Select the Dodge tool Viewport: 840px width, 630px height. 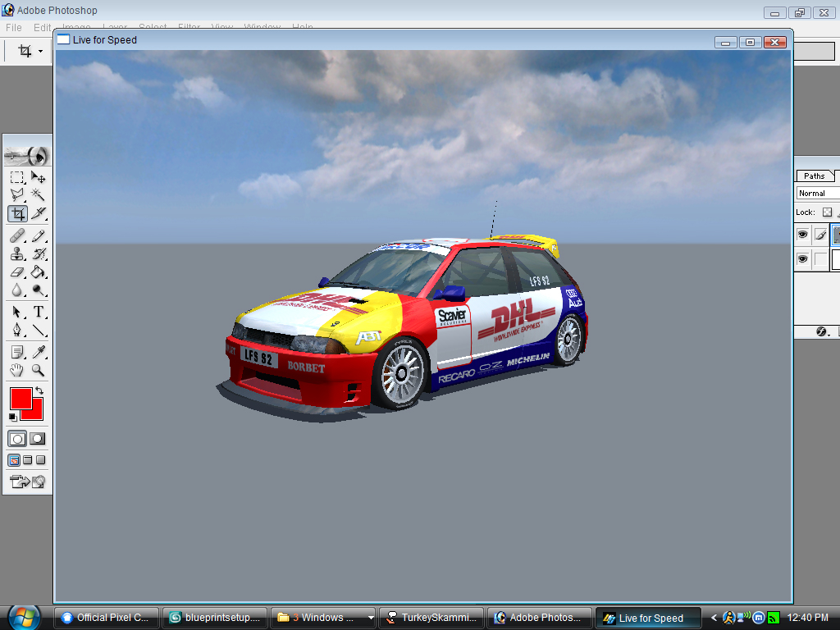click(x=38, y=290)
